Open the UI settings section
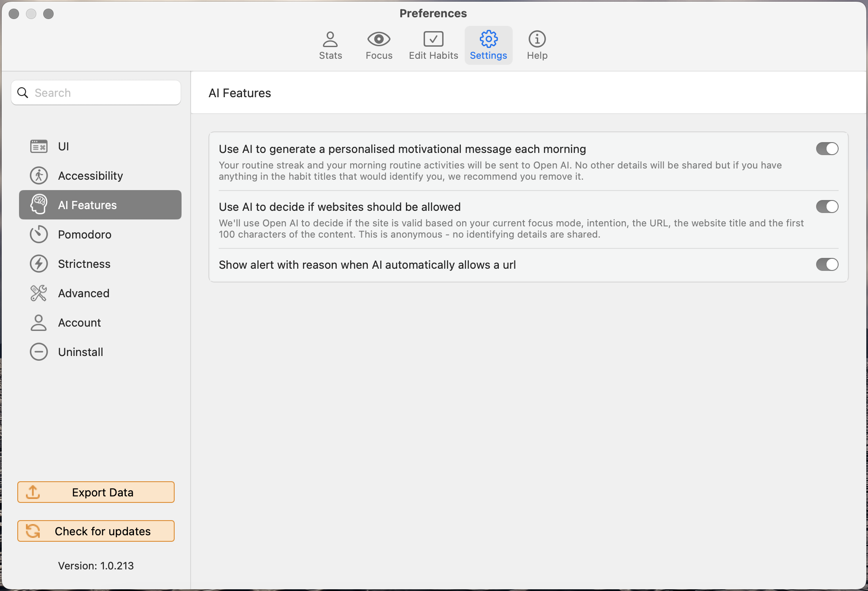 100,146
